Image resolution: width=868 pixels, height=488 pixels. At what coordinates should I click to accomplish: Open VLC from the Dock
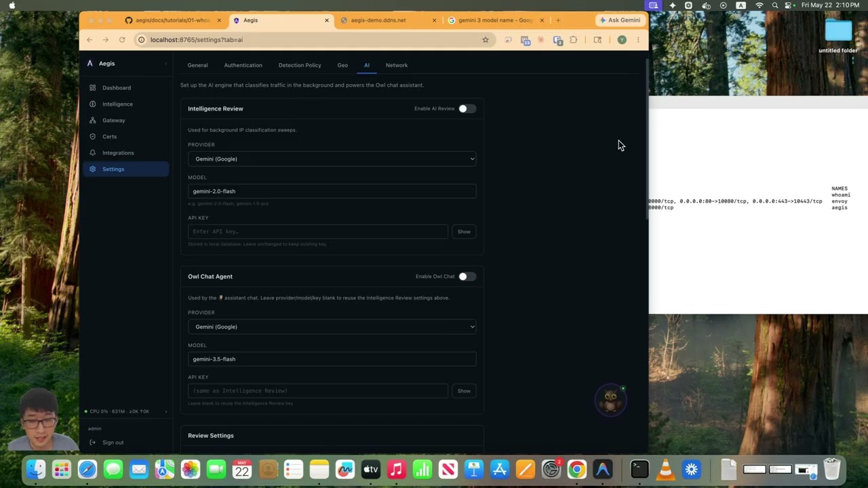[x=665, y=469]
